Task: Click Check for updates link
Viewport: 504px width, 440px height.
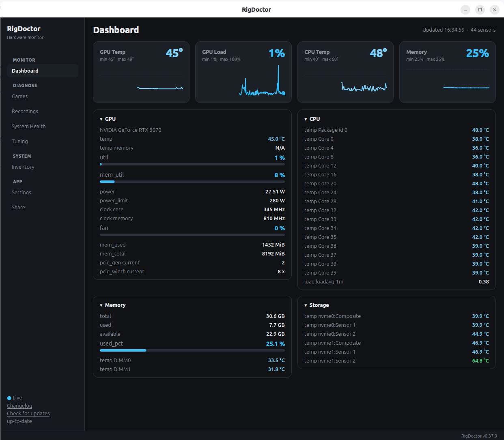Action: tap(28, 413)
